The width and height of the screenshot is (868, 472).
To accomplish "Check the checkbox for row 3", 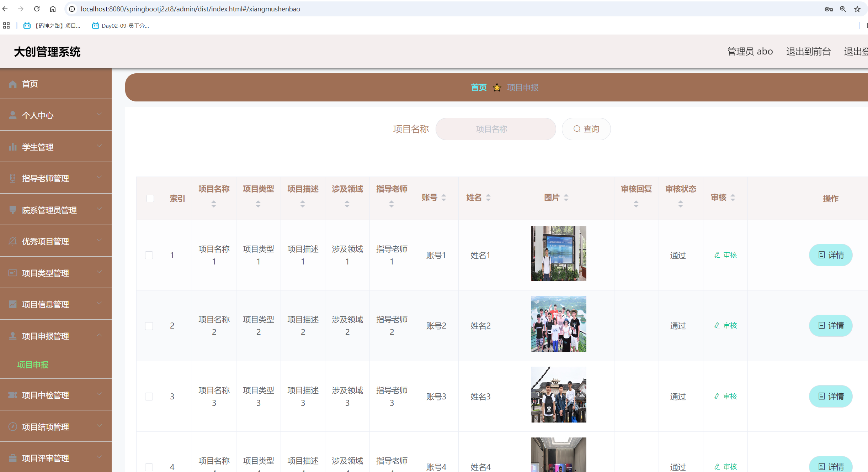I will point(150,396).
